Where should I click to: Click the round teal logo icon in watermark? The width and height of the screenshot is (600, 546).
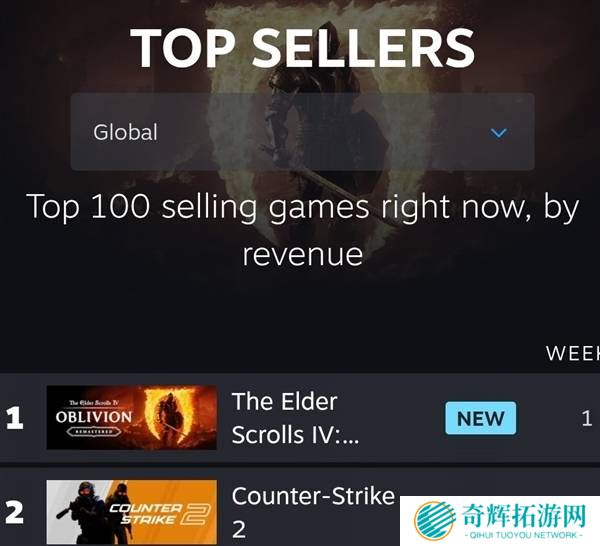434,520
